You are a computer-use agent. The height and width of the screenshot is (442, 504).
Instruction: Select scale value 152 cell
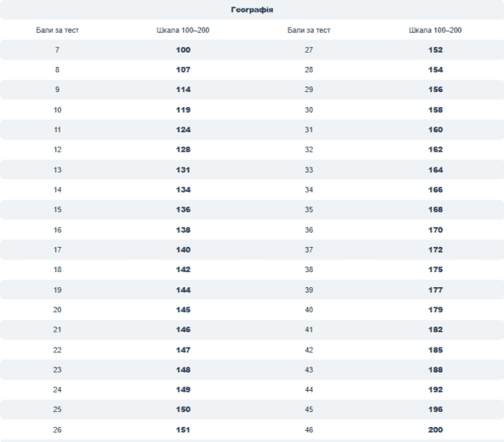[x=435, y=50]
